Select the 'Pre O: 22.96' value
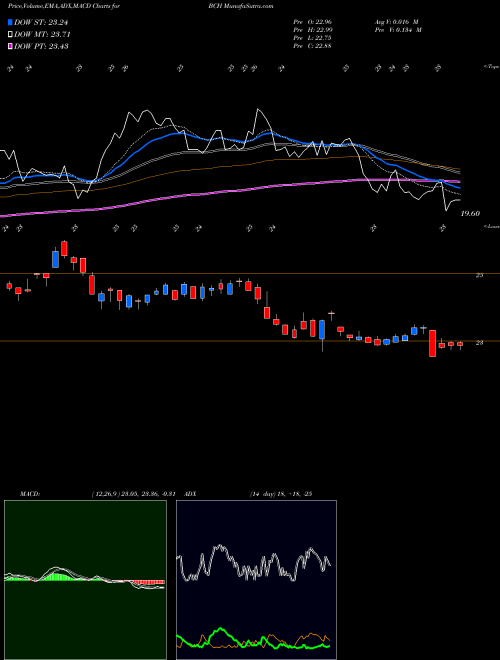The height and width of the screenshot is (660, 500). 312,22
